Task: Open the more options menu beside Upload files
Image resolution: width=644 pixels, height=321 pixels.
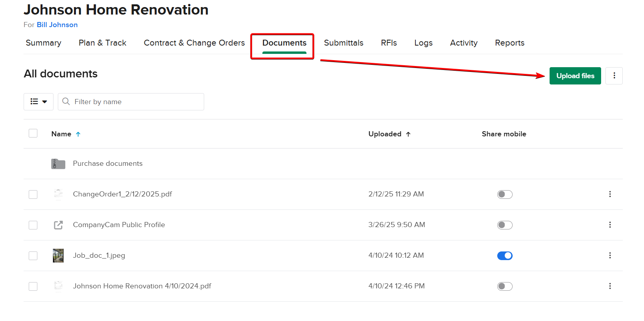Action: 614,76
